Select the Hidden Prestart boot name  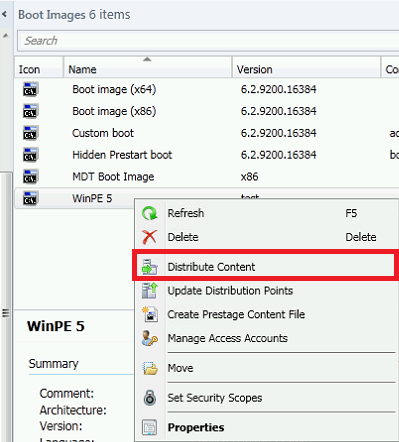coord(122,155)
